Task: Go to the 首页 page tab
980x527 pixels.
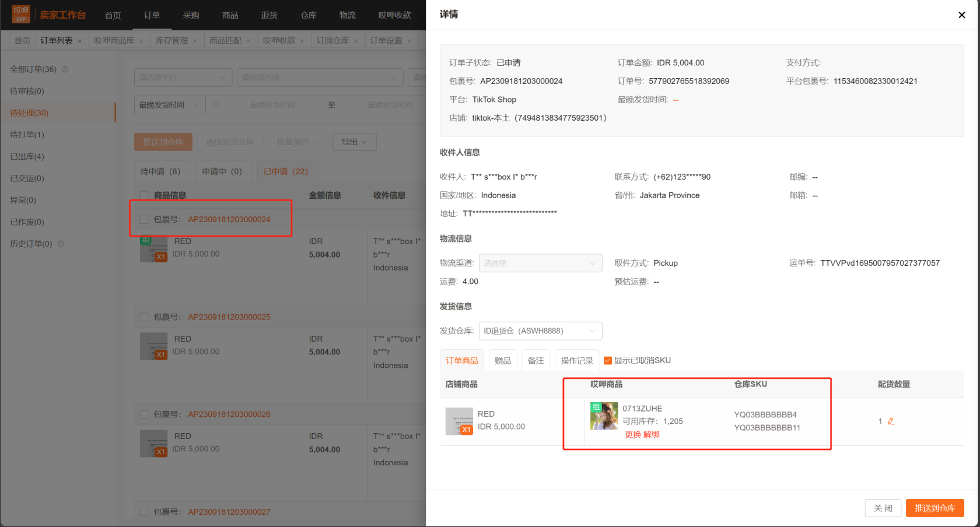Action: [x=22, y=40]
